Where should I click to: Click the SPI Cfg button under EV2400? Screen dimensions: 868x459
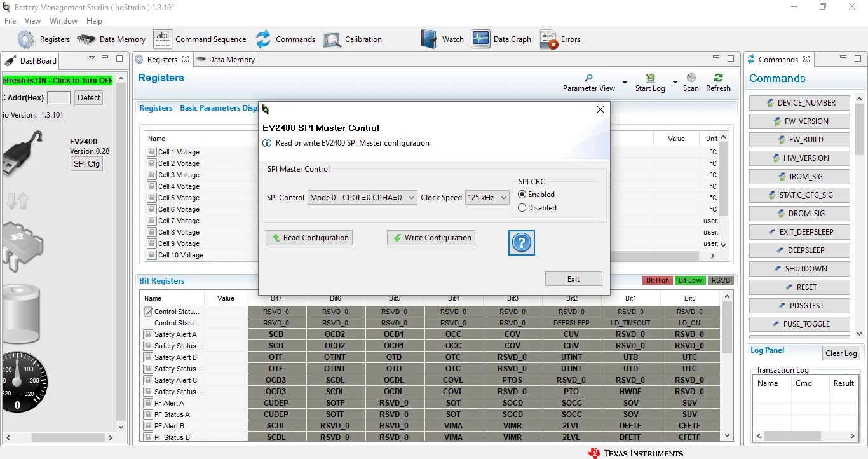(x=86, y=164)
